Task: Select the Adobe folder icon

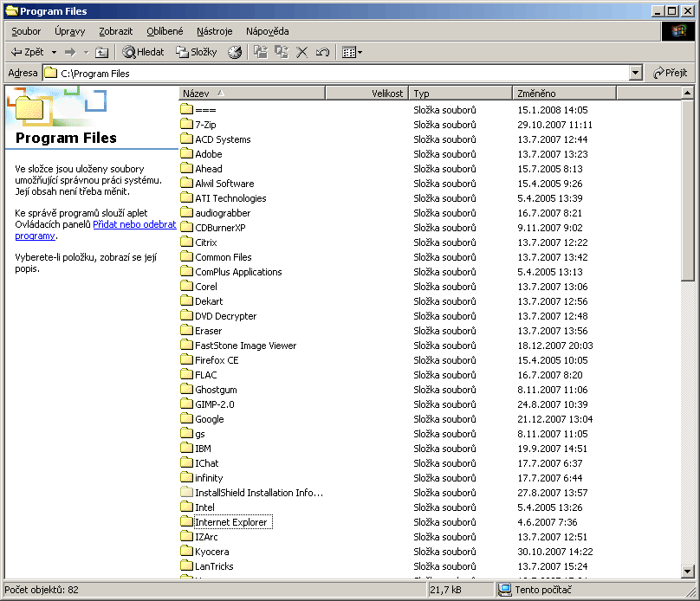Action: coord(186,153)
